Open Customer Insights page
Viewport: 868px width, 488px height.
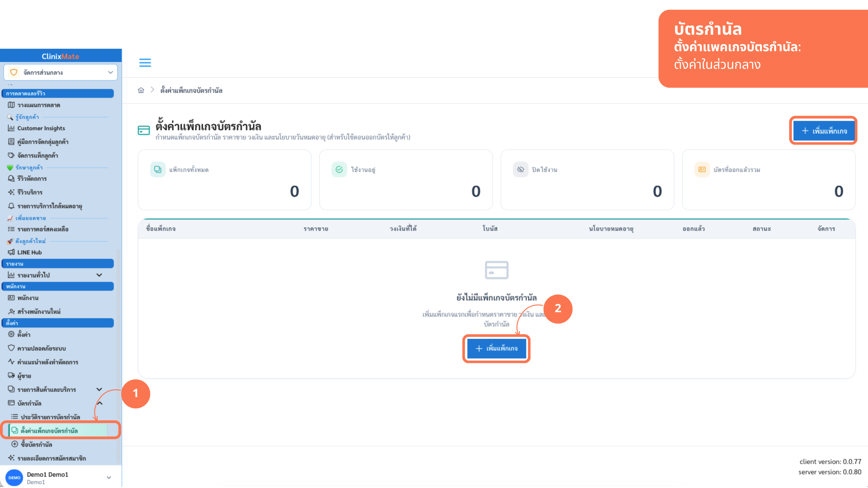click(41, 128)
